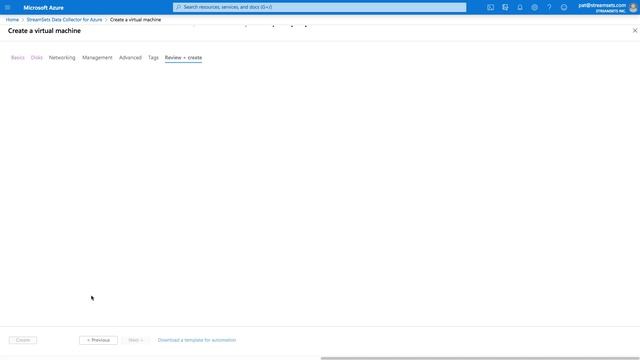Image resolution: width=640 pixels, height=360 pixels.
Task: Show the notifications bell panel
Action: [x=520, y=7]
